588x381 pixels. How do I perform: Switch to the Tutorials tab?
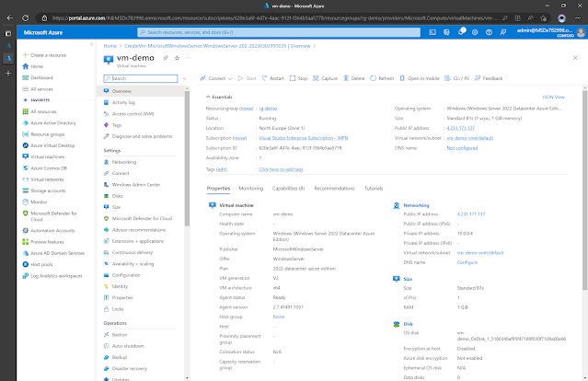point(374,189)
